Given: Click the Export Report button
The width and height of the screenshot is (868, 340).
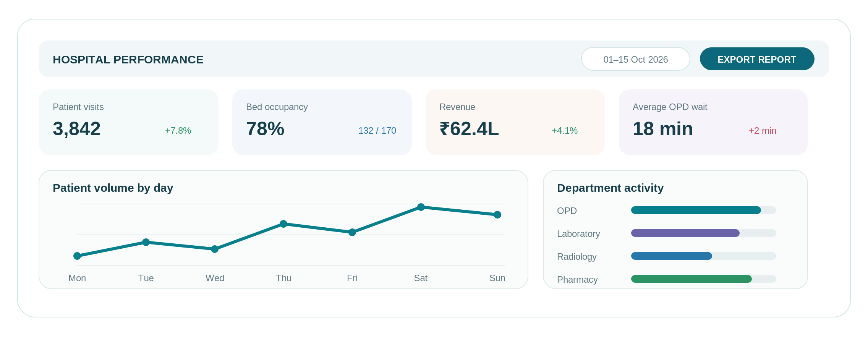Looking at the screenshot, I should (757, 59).
